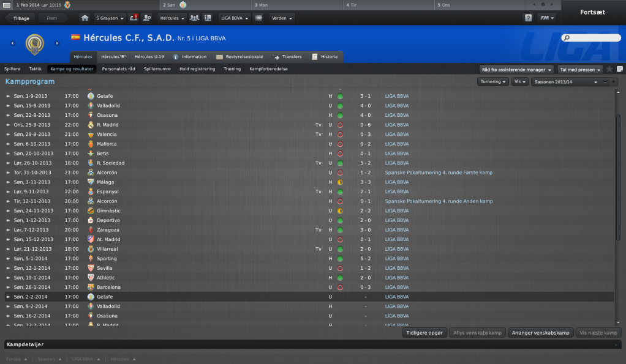Open the FM menu dropdown
626x364 pixels.
pyautogui.click(x=547, y=18)
